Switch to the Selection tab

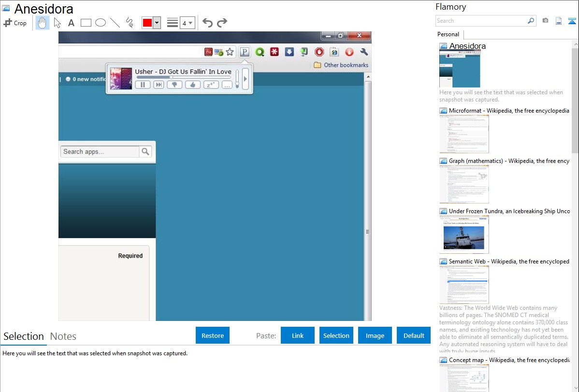click(24, 336)
